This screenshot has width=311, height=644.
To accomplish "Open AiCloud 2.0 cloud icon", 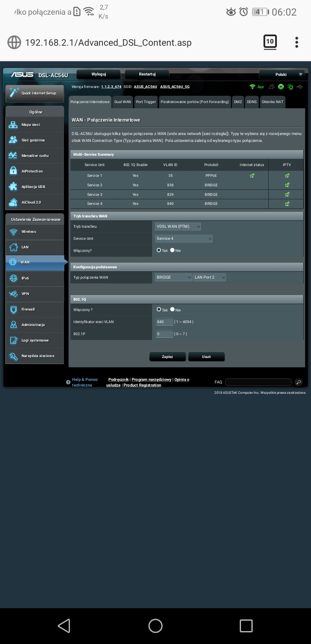I will [x=13, y=202].
